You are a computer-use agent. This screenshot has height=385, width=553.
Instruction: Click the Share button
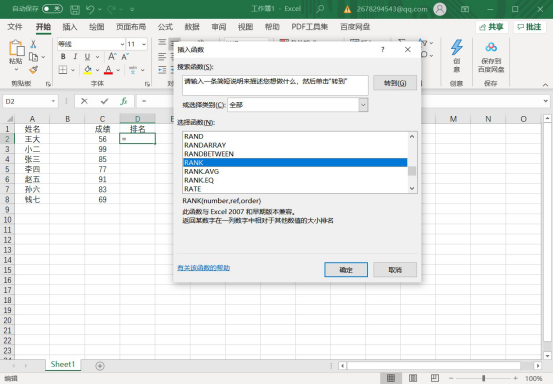tap(492, 27)
